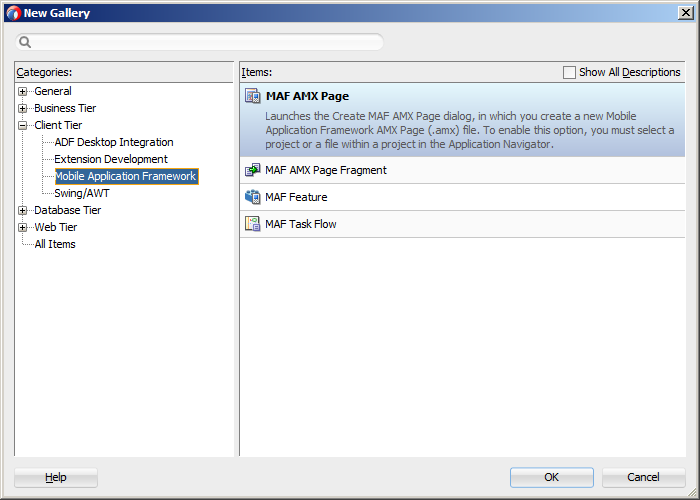This screenshot has height=500, width=700.
Task: Select the Business Tier label
Action: [65, 108]
